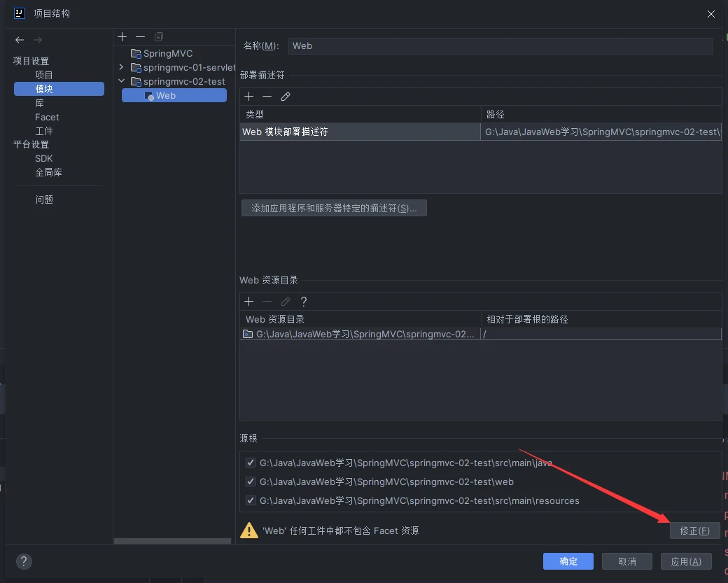Click the remove module minus icon
Viewport: 728px width, 583px height.
pyautogui.click(x=140, y=36)
